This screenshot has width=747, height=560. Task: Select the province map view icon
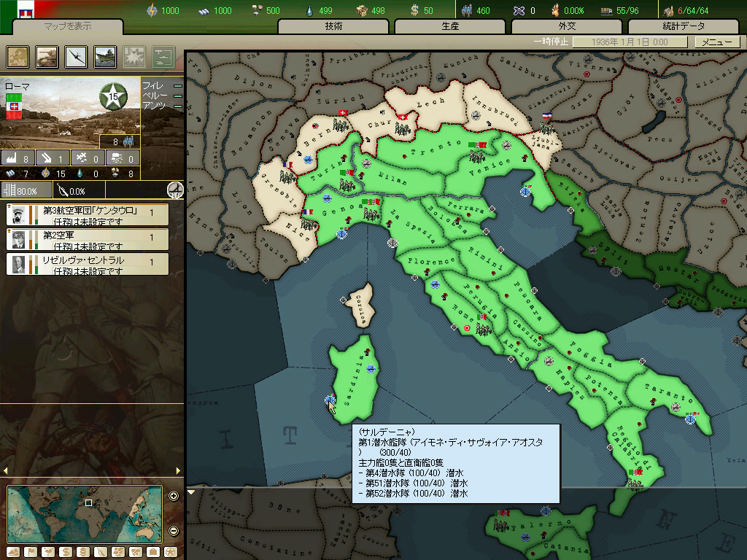point(18,57)
